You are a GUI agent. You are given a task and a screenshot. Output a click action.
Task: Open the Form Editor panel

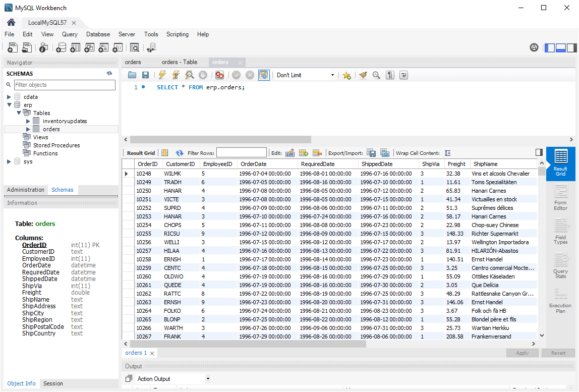coord(560,197)
